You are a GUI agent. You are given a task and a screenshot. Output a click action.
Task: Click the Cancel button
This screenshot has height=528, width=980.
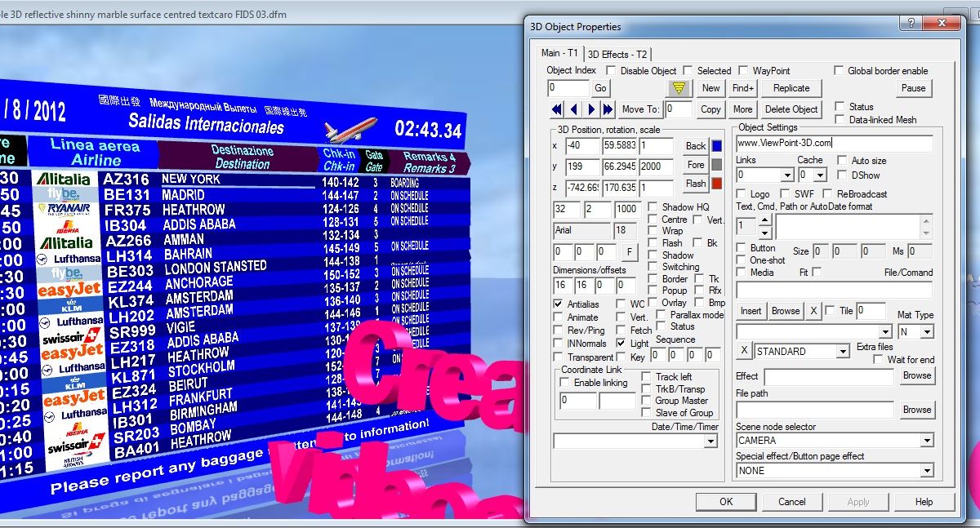pyautogui.click(x=792, y=502)
